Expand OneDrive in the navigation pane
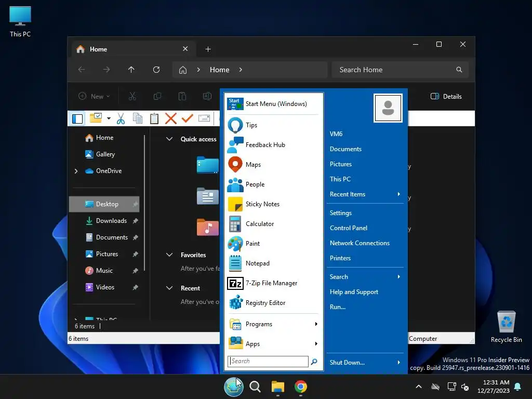The height and width of the screenshot is (399, 532). pos(76,171)
